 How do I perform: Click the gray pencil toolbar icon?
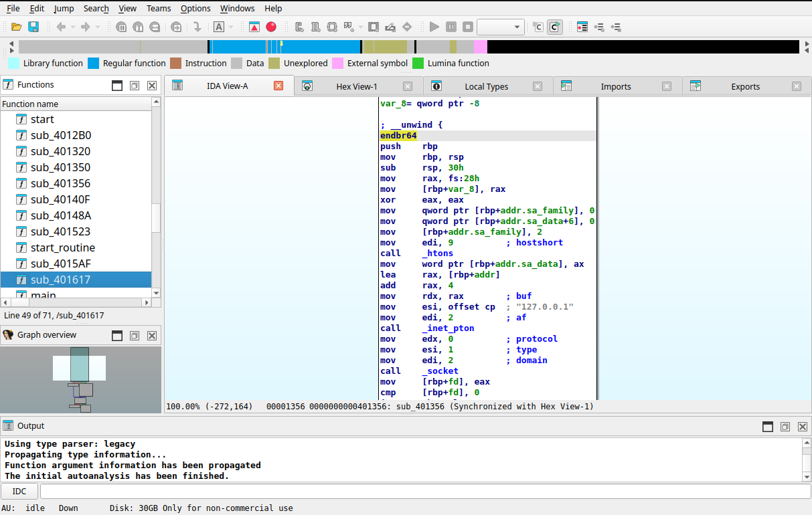390,27
